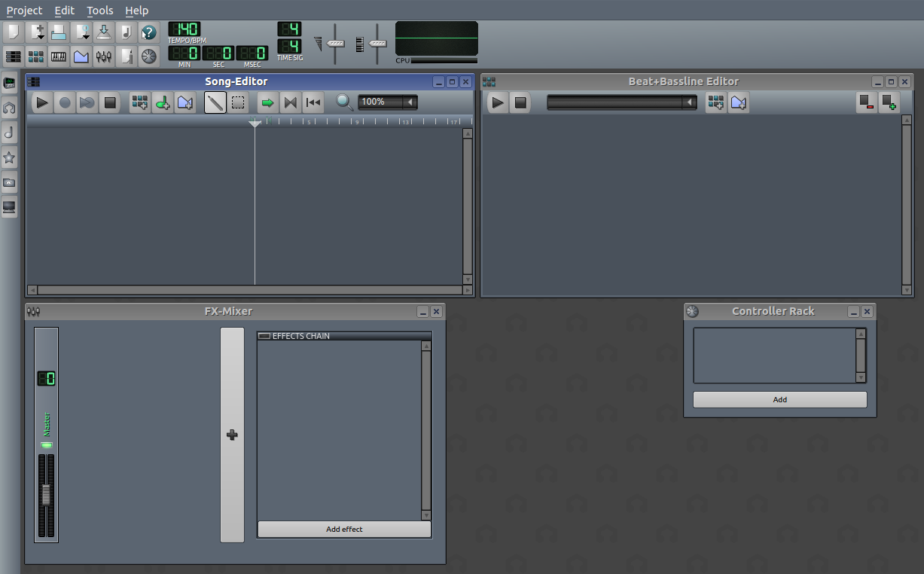Open the Tools menu
The image size is (924, 574).
(99, 11)
